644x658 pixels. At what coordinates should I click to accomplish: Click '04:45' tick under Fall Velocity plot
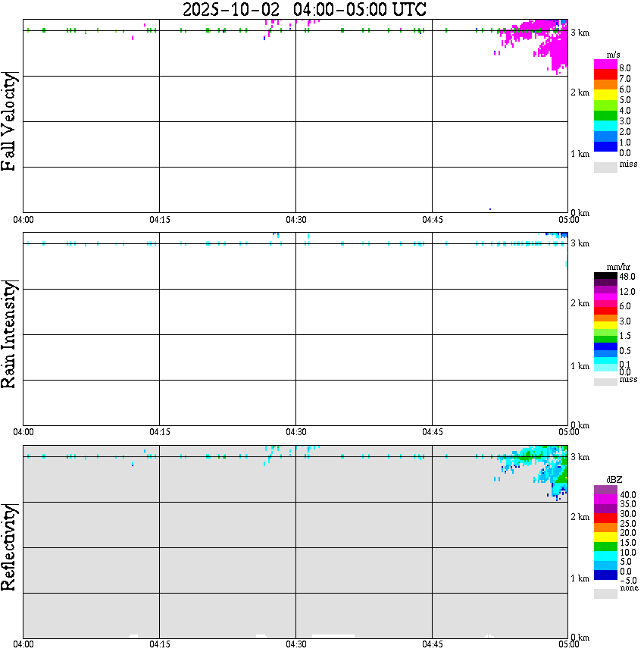pos(433,220)
